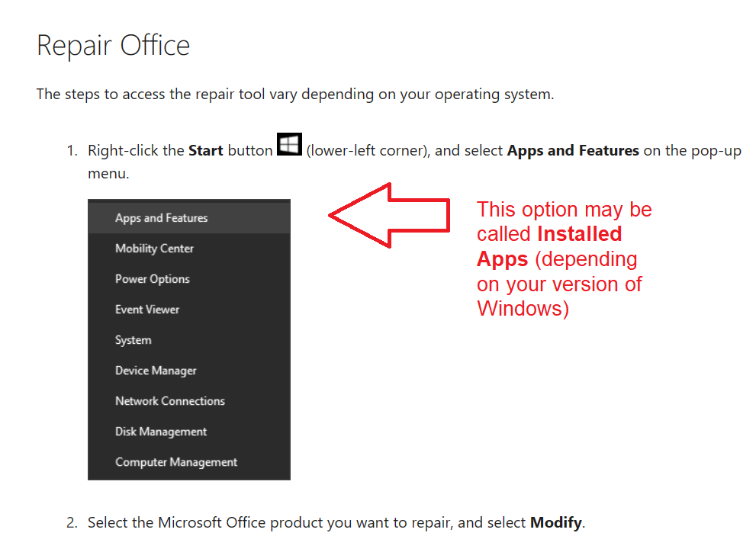Open Event Viewer from the context menu

147,309
